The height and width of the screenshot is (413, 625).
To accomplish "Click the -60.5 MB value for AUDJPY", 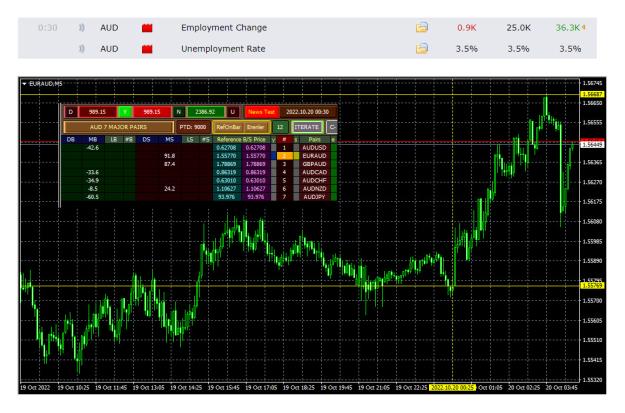I will click(x=92, y=197).
